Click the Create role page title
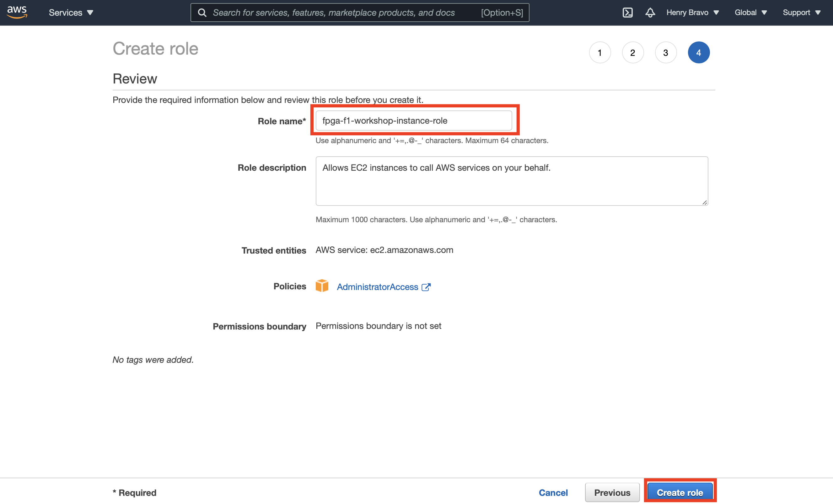 point(155,49)
